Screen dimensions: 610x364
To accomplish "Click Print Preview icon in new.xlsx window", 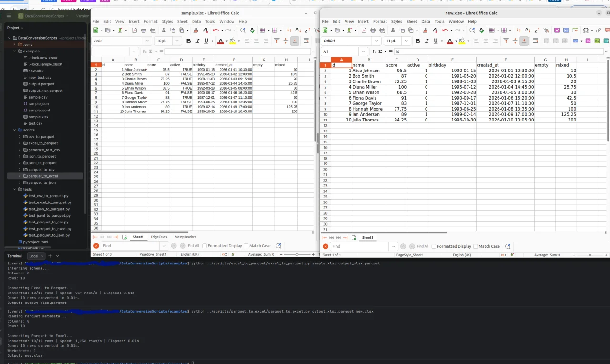I will (382, 30).
